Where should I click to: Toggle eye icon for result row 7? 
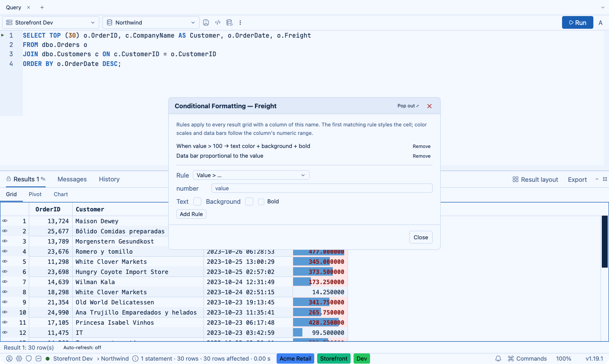[5, 282]
